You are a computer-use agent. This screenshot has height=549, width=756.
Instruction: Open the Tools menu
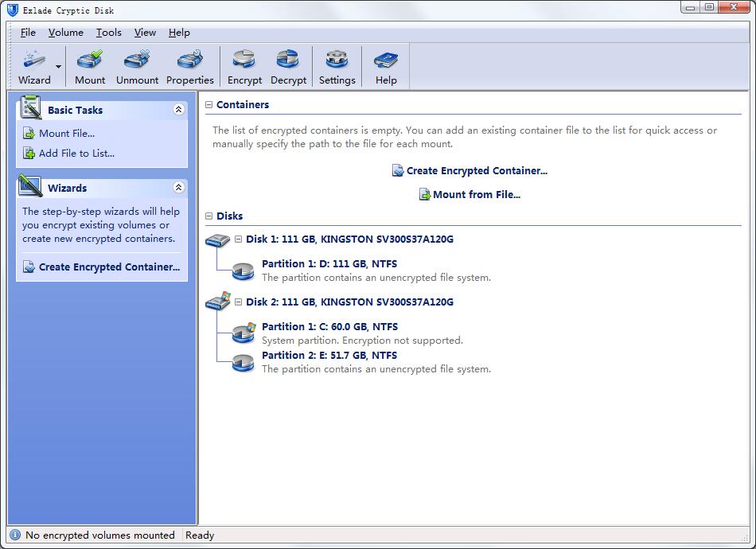tap(109, 33)
